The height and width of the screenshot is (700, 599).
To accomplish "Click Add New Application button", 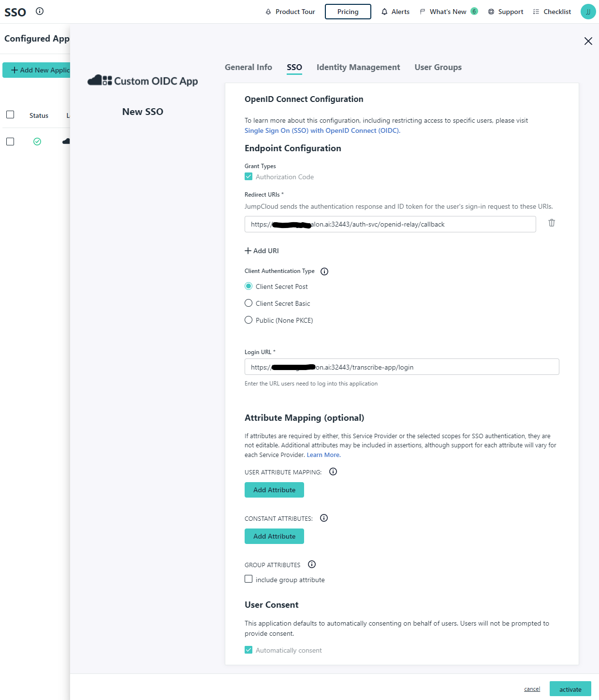I will 37,70.
